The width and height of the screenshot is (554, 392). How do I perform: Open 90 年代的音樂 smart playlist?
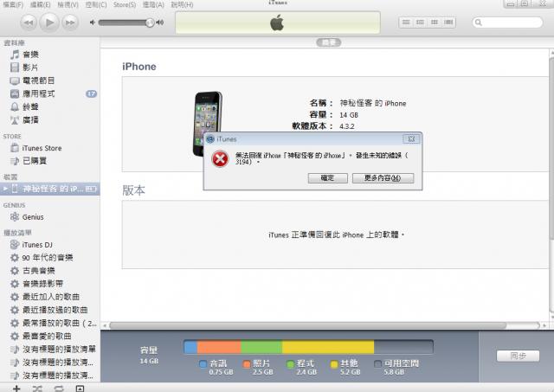click(49, 258)
